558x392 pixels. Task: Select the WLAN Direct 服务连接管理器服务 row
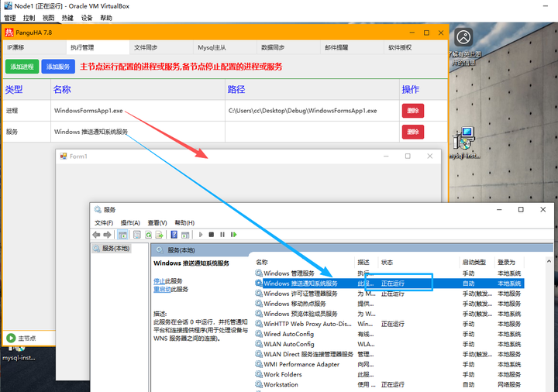click(389, 354)
